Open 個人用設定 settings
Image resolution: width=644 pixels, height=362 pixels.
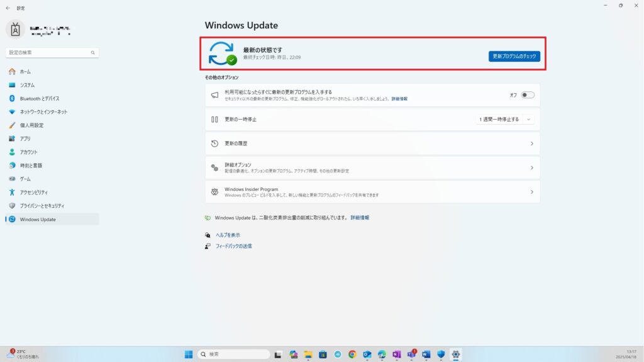pos(31,125)
